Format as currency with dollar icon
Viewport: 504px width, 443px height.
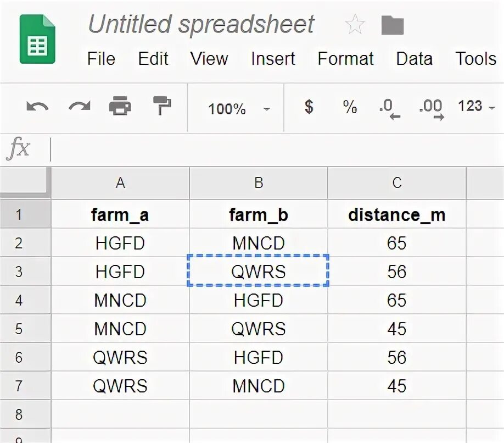click(309, 107)
